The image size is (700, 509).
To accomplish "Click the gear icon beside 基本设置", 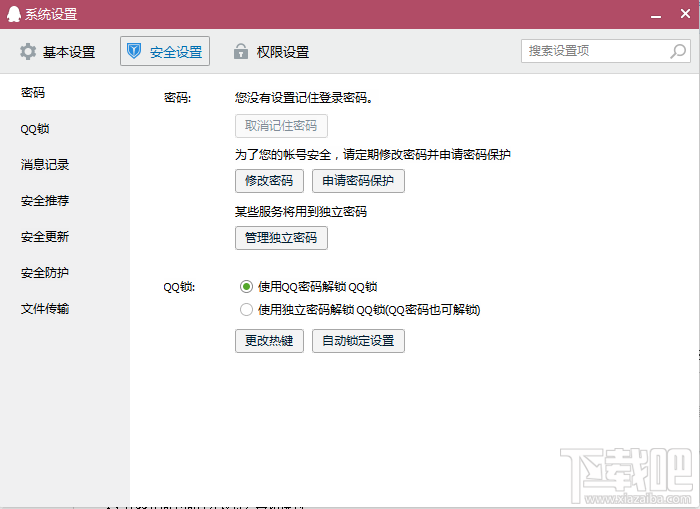I will point(28,52).
